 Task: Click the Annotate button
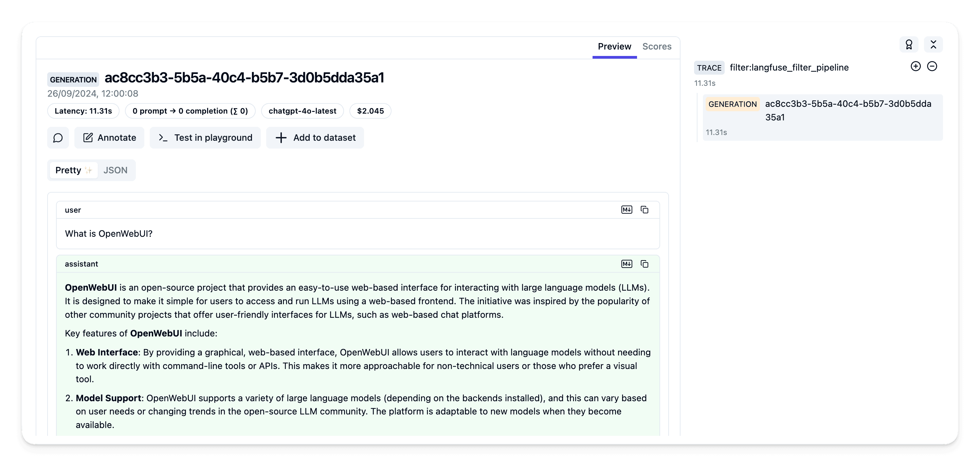(x=109, y=138)
